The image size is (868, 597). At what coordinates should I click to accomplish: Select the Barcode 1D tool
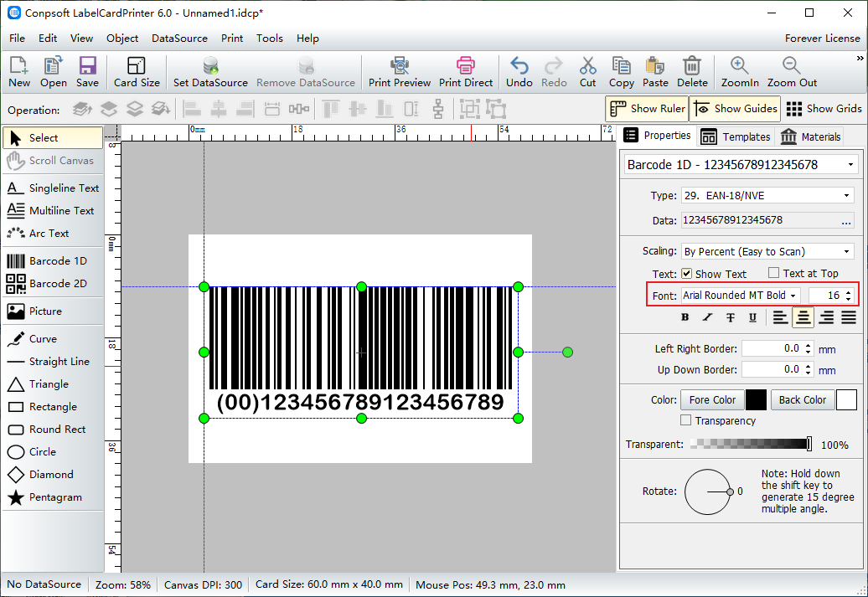53,260
